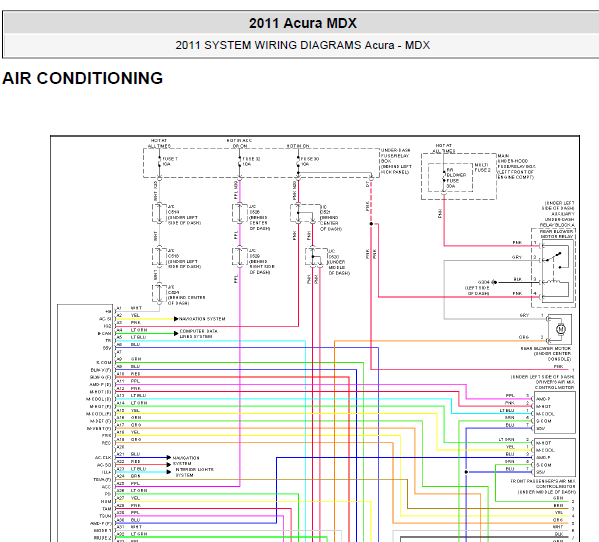Click the "MULTI FUSE 2" label
The width and height of the screenshot is (599, 542).
482,167
